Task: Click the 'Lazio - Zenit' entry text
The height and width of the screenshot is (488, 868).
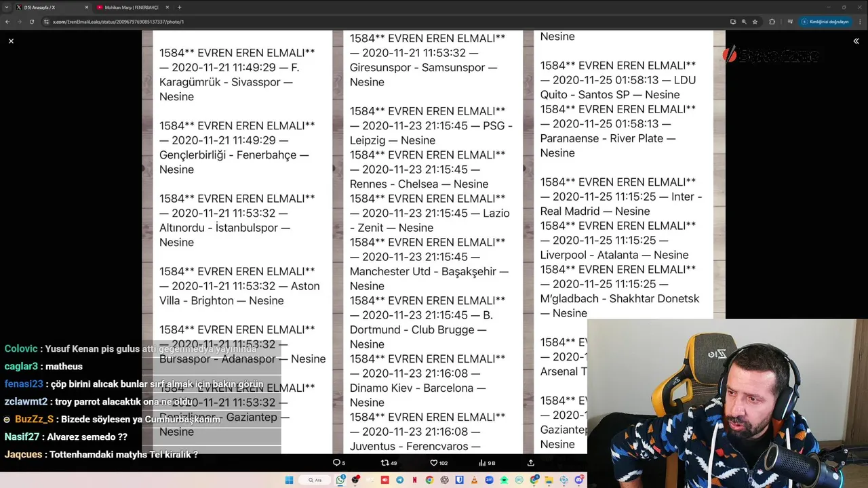Action: pyautogui.click(x=430, y=220)
